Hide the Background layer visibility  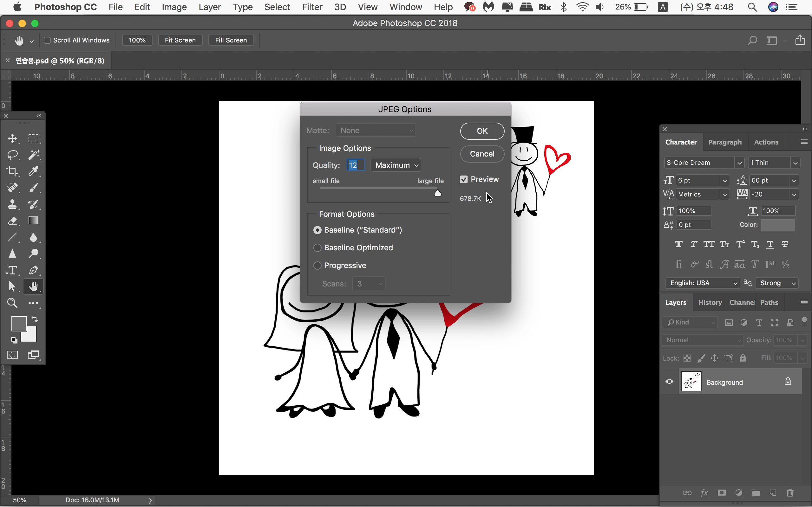669,382
